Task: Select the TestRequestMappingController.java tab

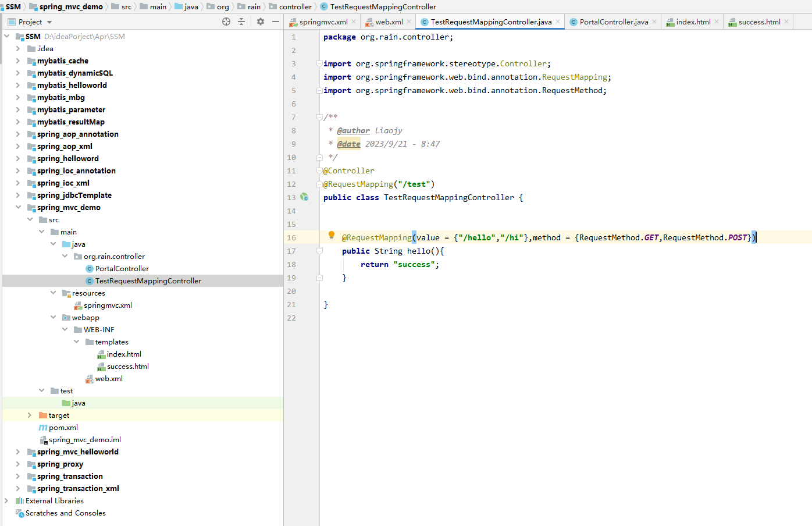Action: [491, 22]
